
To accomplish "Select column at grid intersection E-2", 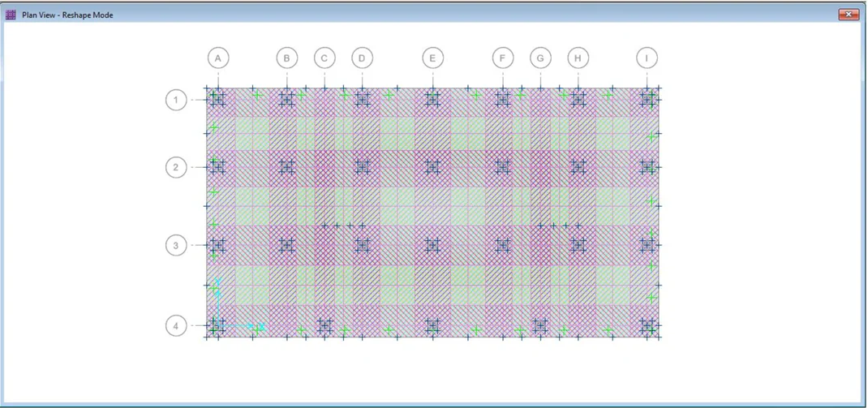I will pos(432,167).
